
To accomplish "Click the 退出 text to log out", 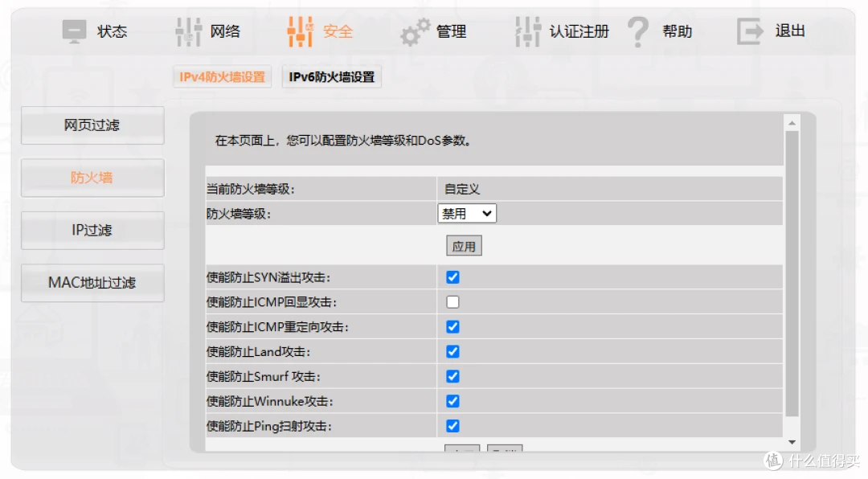I will [790, 31].
